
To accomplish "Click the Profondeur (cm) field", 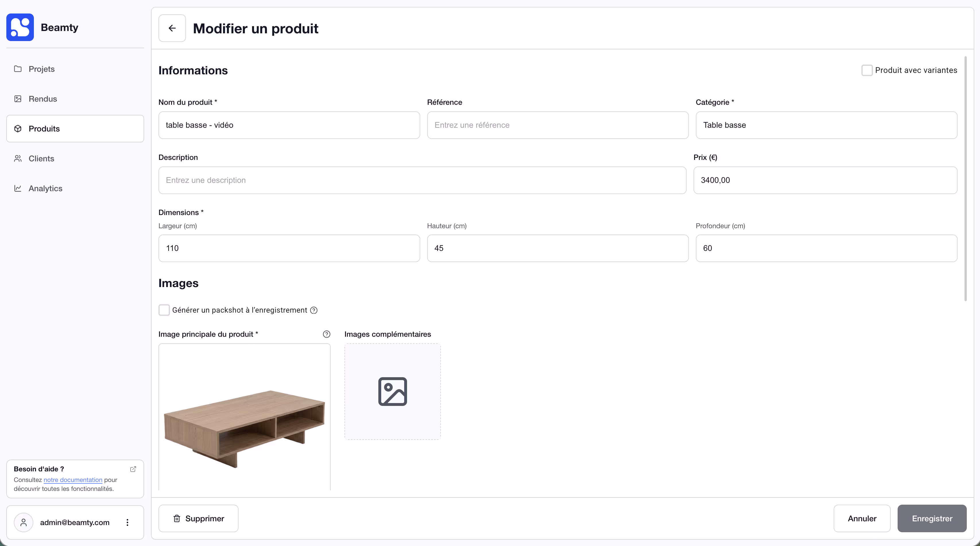I will 826,248.
